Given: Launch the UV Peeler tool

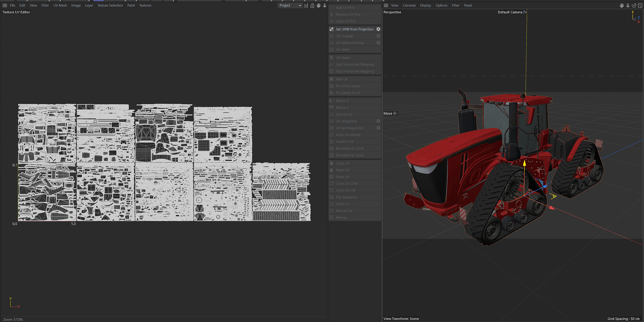Looking at the screenshot, I should pyautogui.click(x=355, y=58).
